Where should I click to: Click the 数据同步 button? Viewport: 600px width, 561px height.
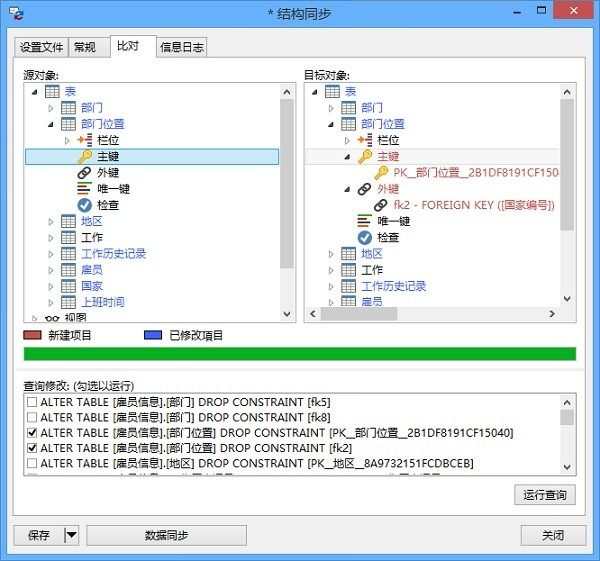(166, 535)
